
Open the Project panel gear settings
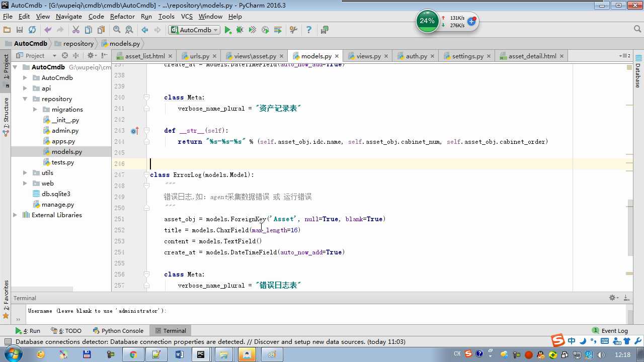pyautogui.click(x=91, y=55)
